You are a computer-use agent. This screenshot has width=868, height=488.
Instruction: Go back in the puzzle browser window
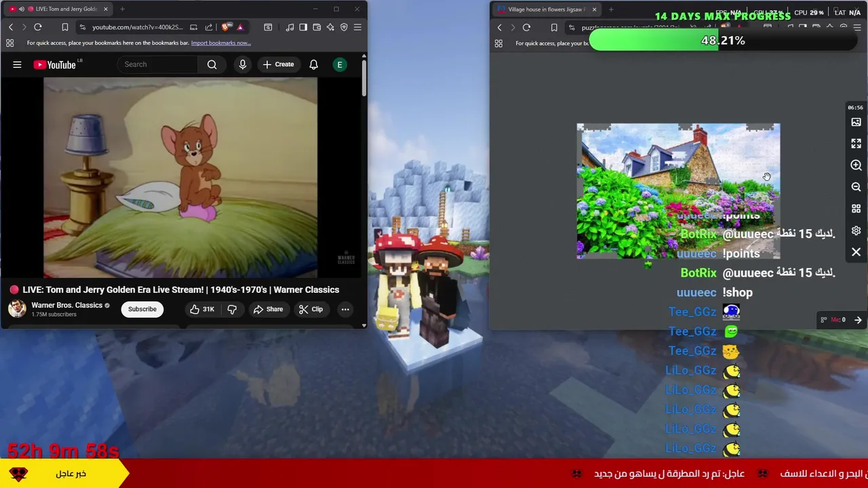click(x=500, y=28)
